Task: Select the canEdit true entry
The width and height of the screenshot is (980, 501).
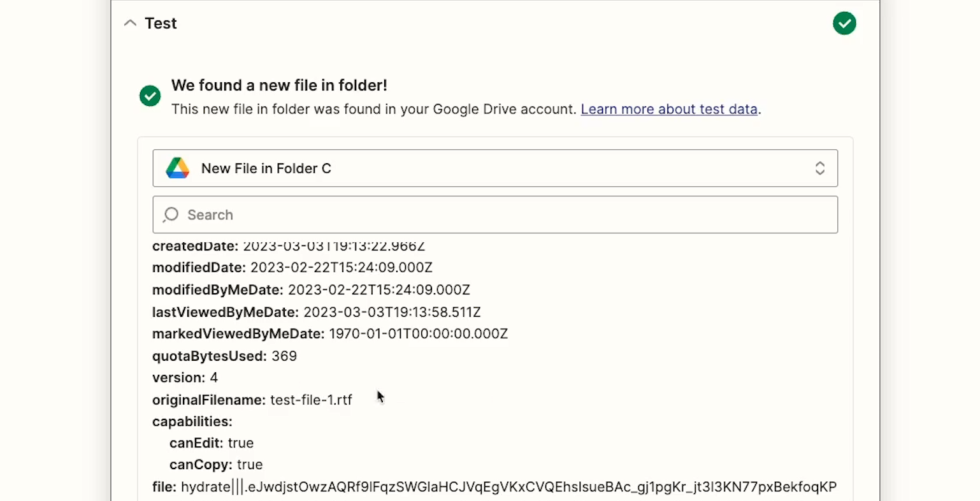Action: (x=212, y=443)
